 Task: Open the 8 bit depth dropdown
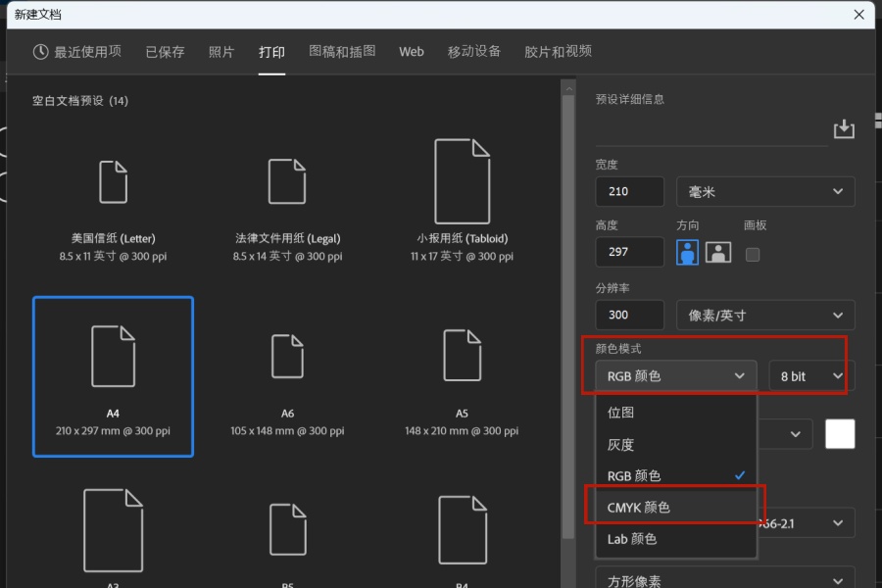tap(811, 376)
